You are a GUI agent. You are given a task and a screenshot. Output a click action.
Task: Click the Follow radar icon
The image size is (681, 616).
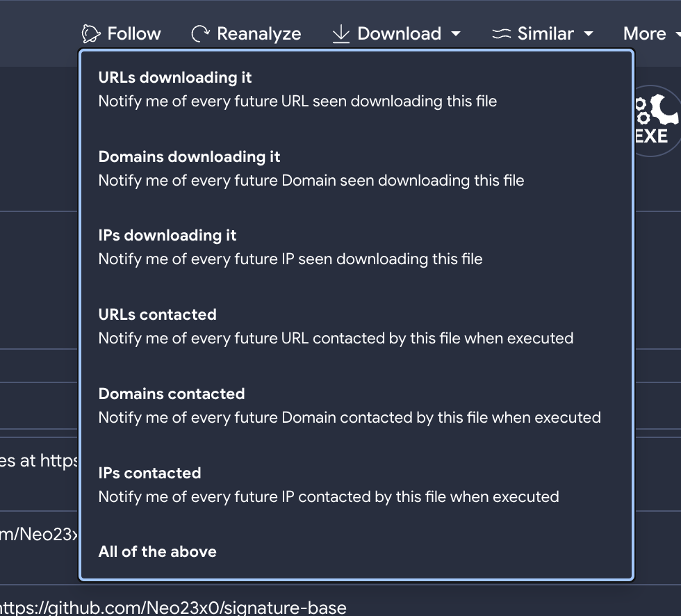point(91,33)
